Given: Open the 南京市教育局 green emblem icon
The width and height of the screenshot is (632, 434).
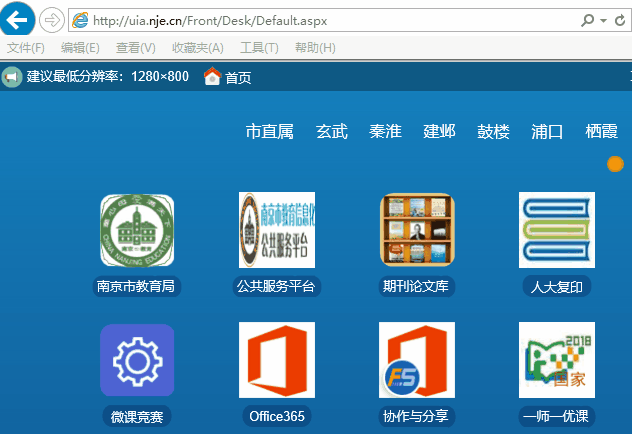Looking at the screenshot, I should 137,230.
